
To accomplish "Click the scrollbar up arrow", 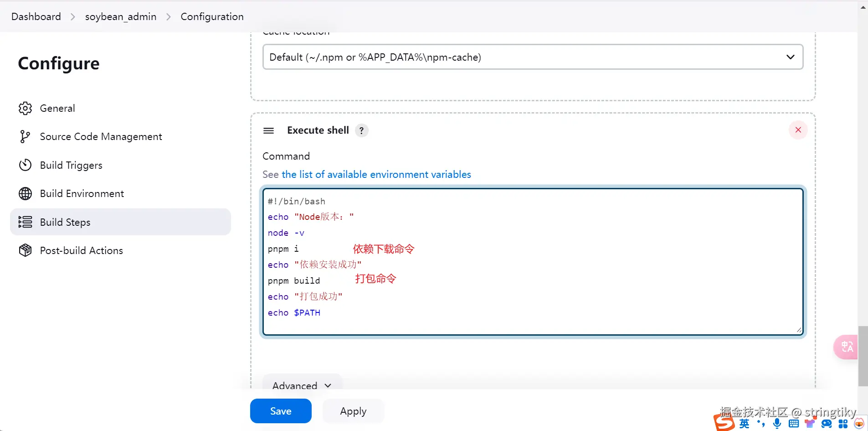I will coord(863,7).
